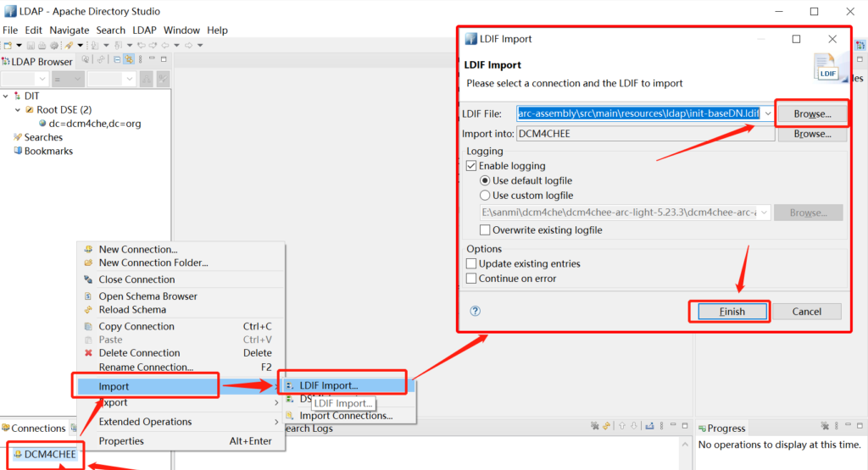Click remove finished operations icon in Progress
This screenshot has height=470, width=868.
pyautogui.click(x=825, y=426)
